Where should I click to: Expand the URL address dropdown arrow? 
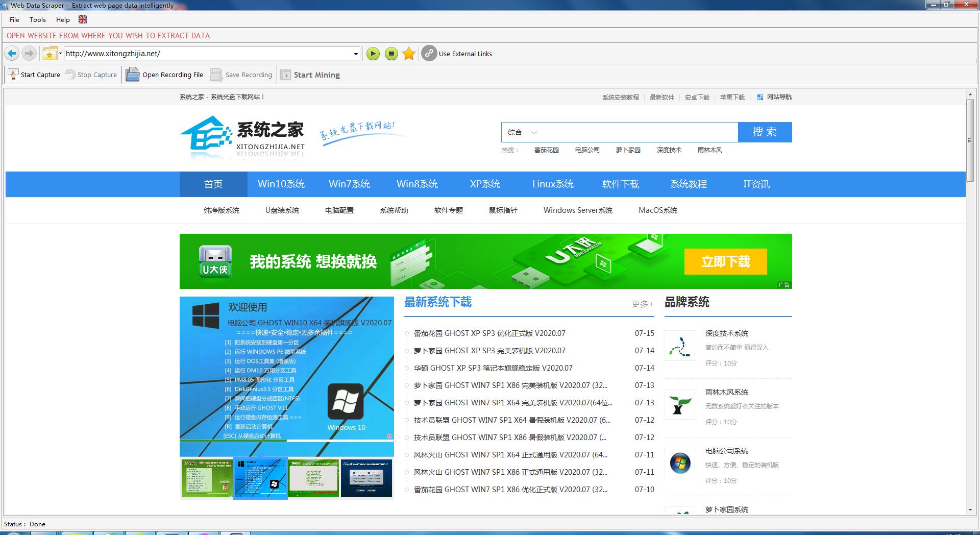tap(356, 54)
